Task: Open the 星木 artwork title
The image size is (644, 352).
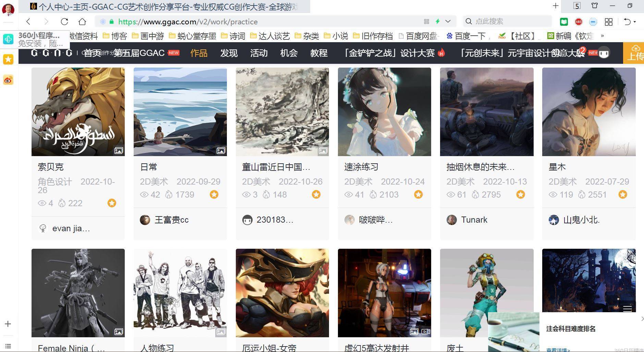Action: (557, 167)
